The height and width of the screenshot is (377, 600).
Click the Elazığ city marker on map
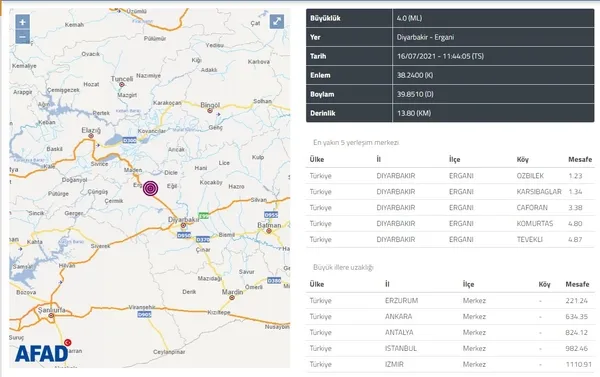[x=91, y=136]
